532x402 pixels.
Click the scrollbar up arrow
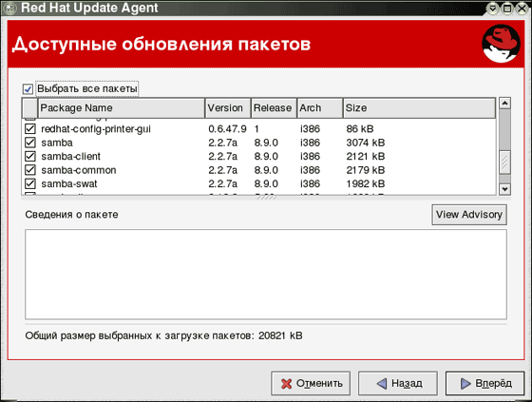coord(504,103)
